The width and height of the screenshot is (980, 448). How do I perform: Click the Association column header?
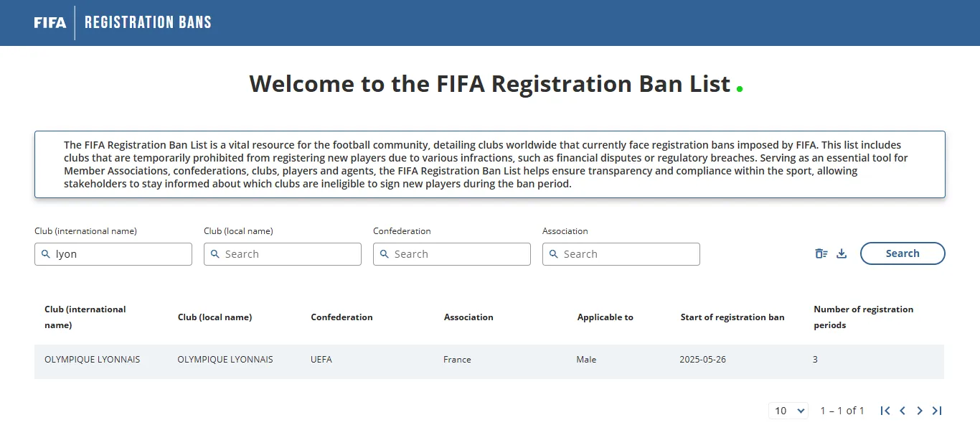(468, 317)
